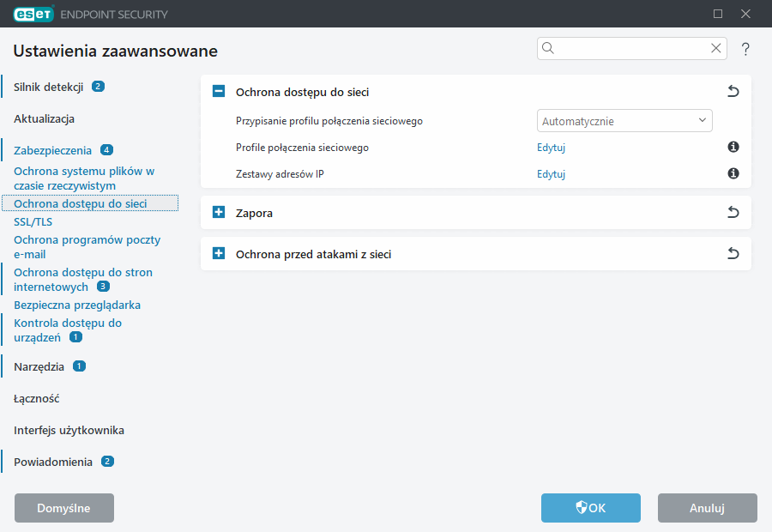Collapse the Ochrona dostępu do sieci section
Screen dimensions: 772x532
click(219, 92)
